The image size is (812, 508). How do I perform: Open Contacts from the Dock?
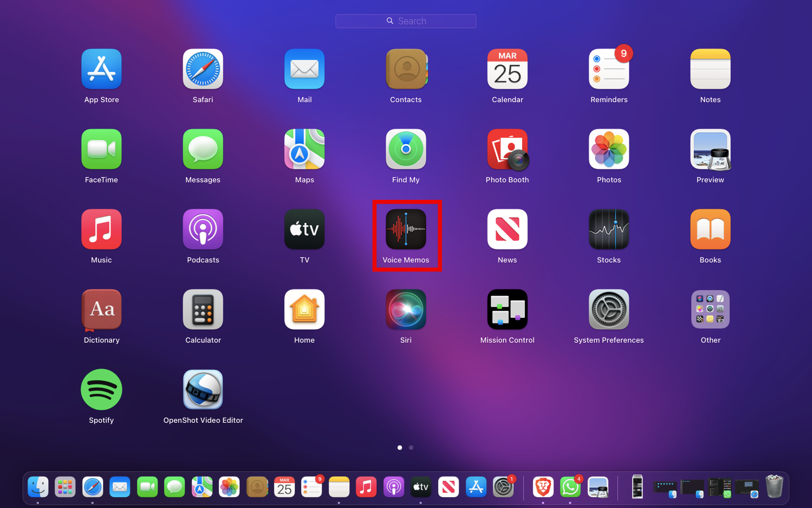coord(257,487)
